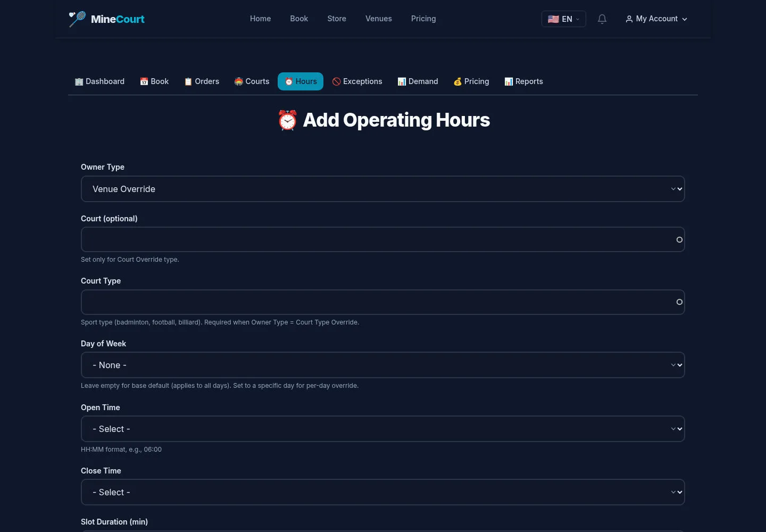Click the user profile icon beside My Account
The width and height of the screenshot is (766, 532).
[x=629, y=19]
